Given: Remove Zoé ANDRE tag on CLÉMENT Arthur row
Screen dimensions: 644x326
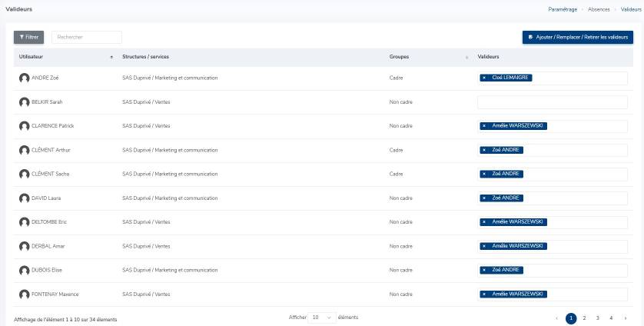Looking at the screenshot, I should [483, 150].
